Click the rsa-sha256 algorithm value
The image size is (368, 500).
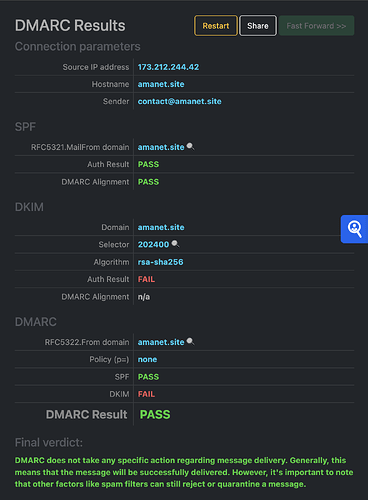161,262
